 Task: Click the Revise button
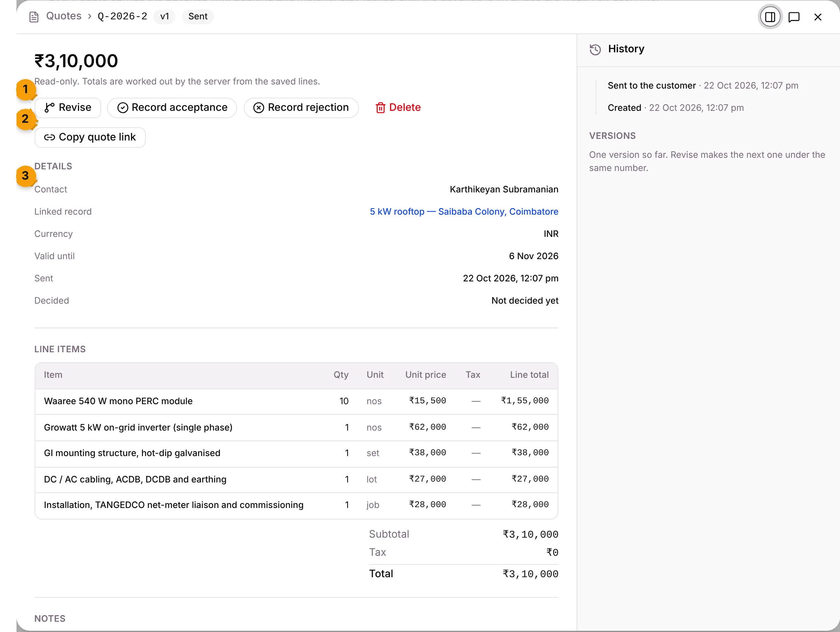pyautogui.click(x=68, y=108)
